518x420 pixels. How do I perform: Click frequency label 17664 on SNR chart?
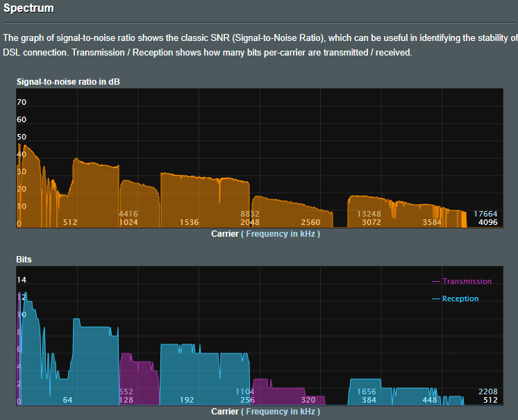click(485, 214)
